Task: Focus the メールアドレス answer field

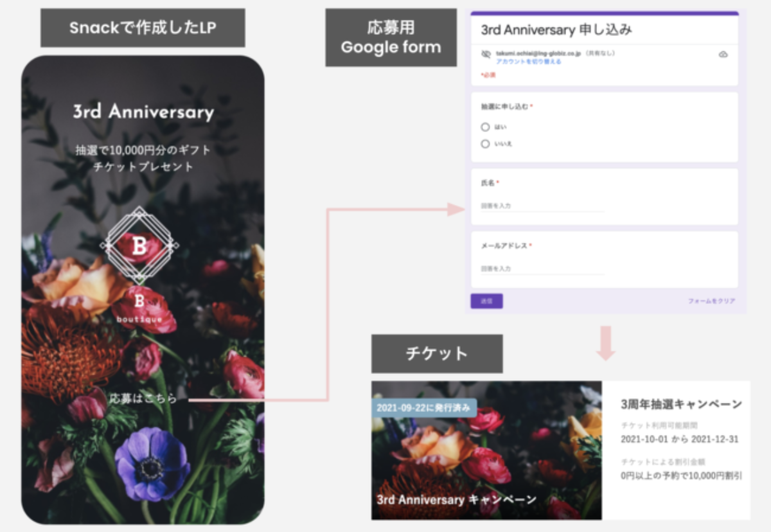Action: tap(542, 269)
